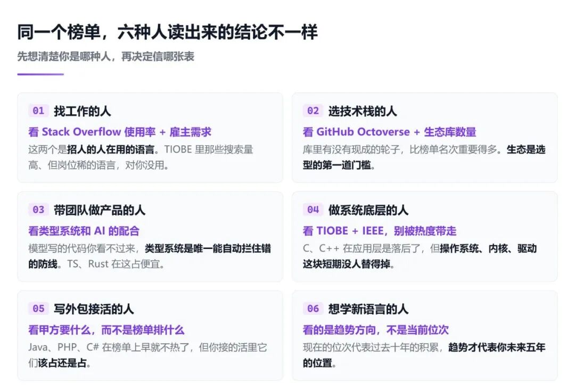
Task: Select the card heading 选技术栈的人
Action: tap(363, 111)
